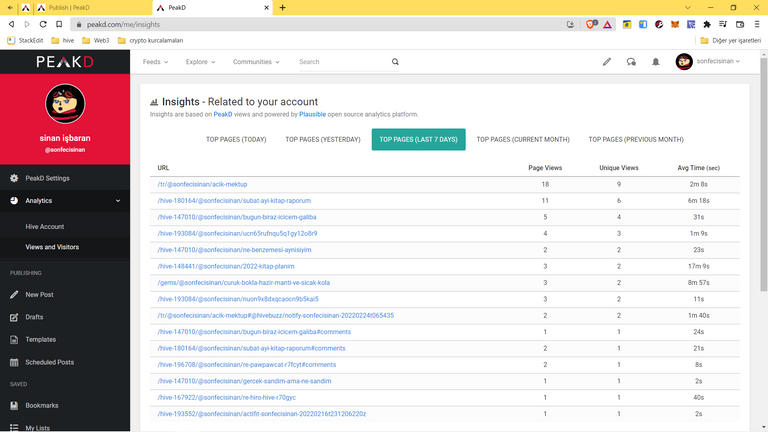Open the Web3 bookmarks folder

pyautogui.click(x=96, y=41)
